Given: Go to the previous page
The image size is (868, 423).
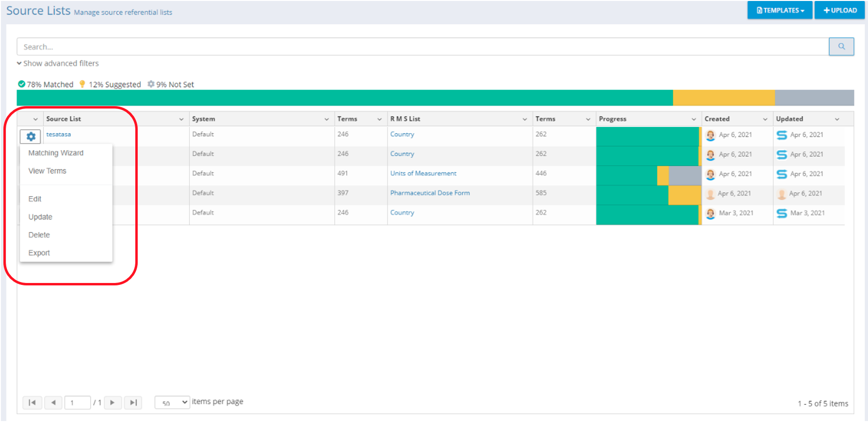Looking at the screenshot, I should click(x=53, y=403).
